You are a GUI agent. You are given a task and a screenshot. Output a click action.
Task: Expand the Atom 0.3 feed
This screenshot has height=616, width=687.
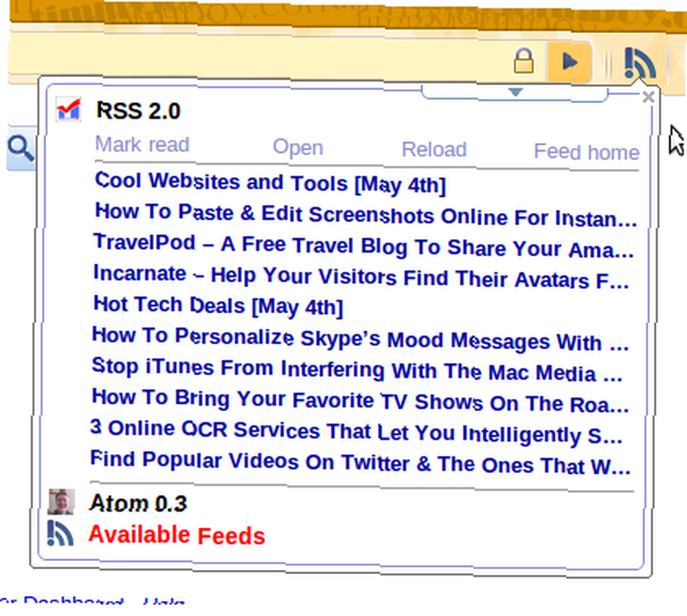[138, 503]
